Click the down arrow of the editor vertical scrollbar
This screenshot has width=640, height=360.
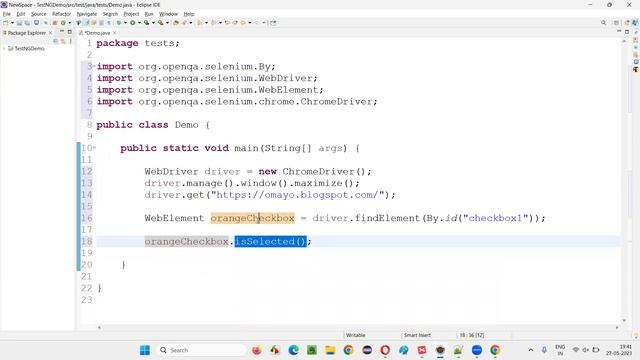click(624, 320)
